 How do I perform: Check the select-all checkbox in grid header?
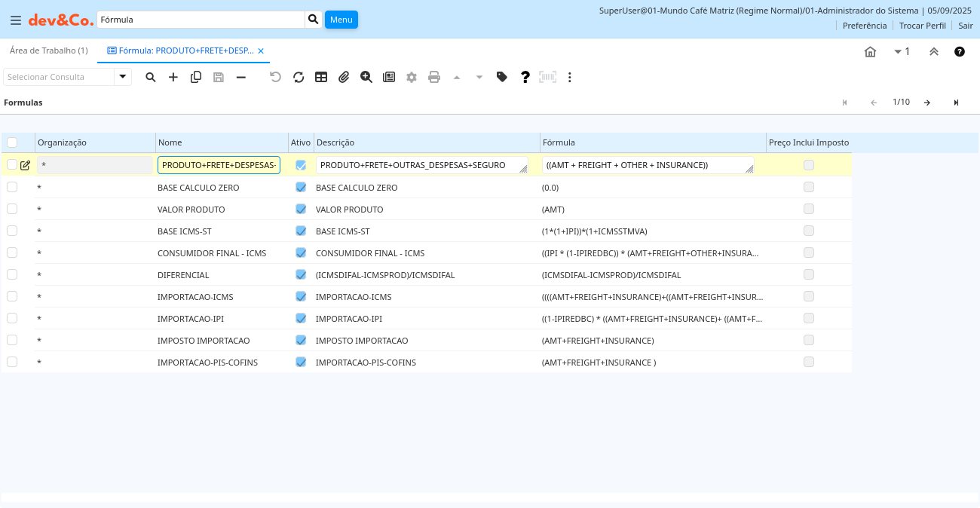[x=12, y=142]
